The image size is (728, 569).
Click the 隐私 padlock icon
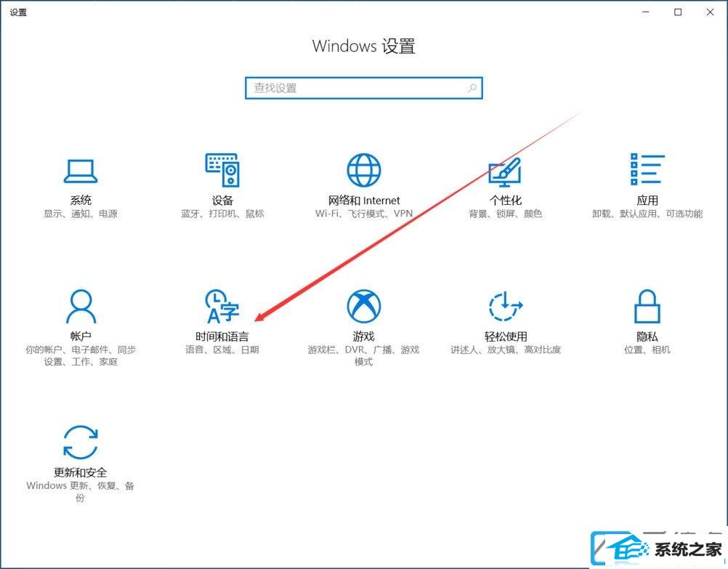[x=647, y=306]
